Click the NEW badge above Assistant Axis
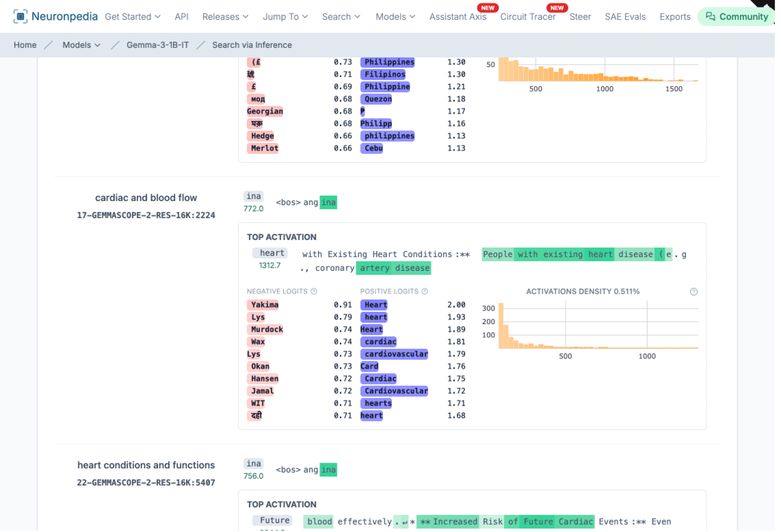781x532 pixels. point(488,7)
